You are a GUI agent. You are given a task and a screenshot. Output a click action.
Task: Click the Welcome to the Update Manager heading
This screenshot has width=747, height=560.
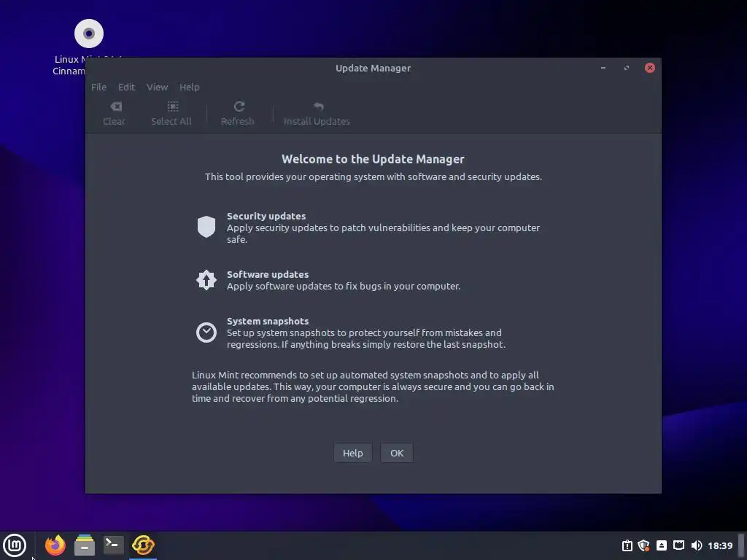pyautogui.click(x=373, y=159)
